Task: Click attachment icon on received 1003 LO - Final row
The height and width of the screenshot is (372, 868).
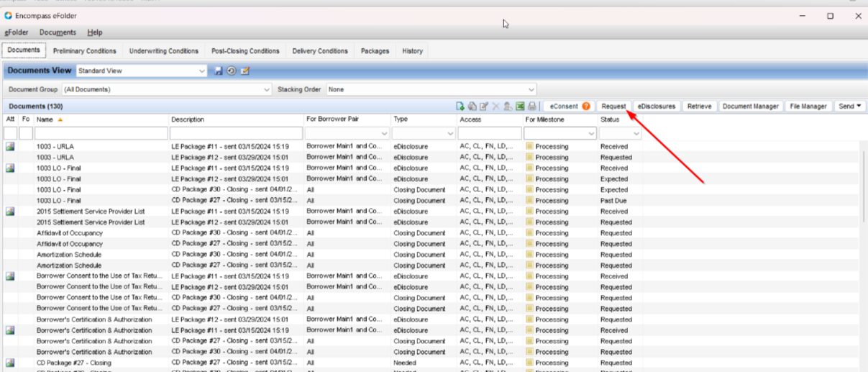Action: point(10,168)
